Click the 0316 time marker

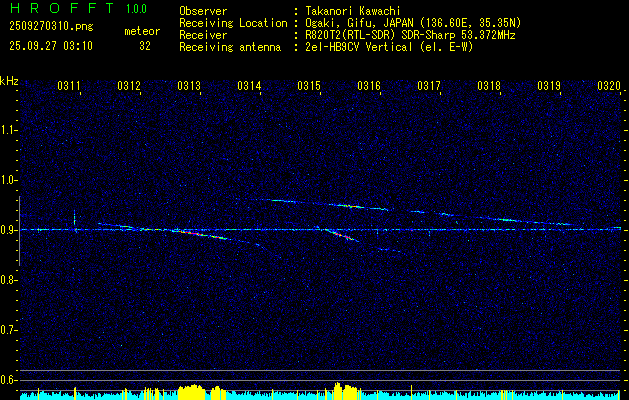pyautogui.click(x=369, y=85)
